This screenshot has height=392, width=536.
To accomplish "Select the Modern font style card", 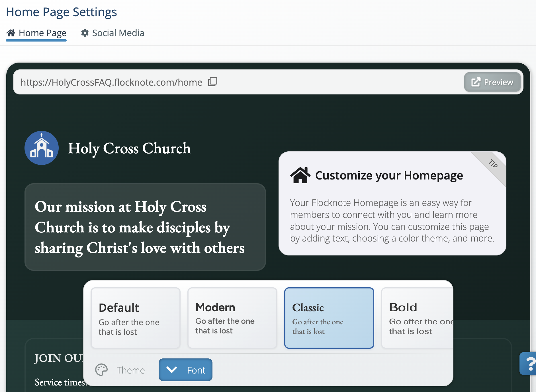I will pos(232,318).
